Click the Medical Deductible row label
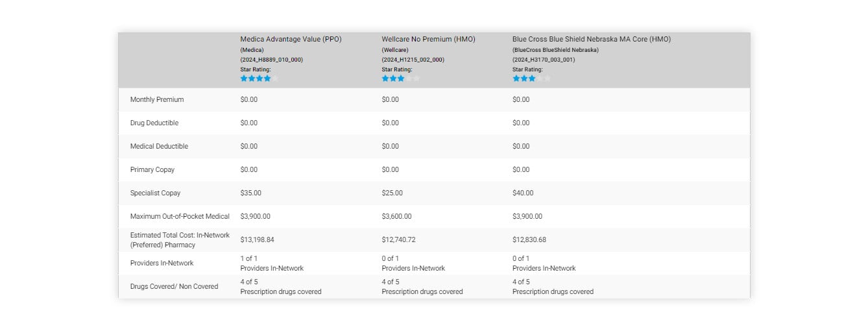Screen dimensions: 868x331 159,146
